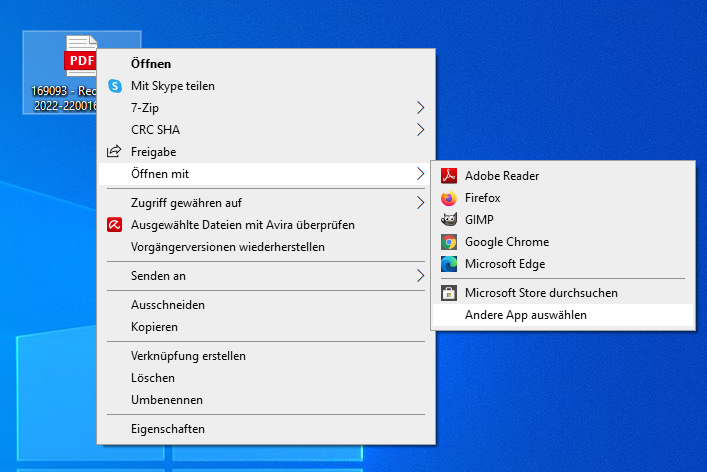Open the PDF with GIMP
This screenshot has width=707, height=472.
563,220
